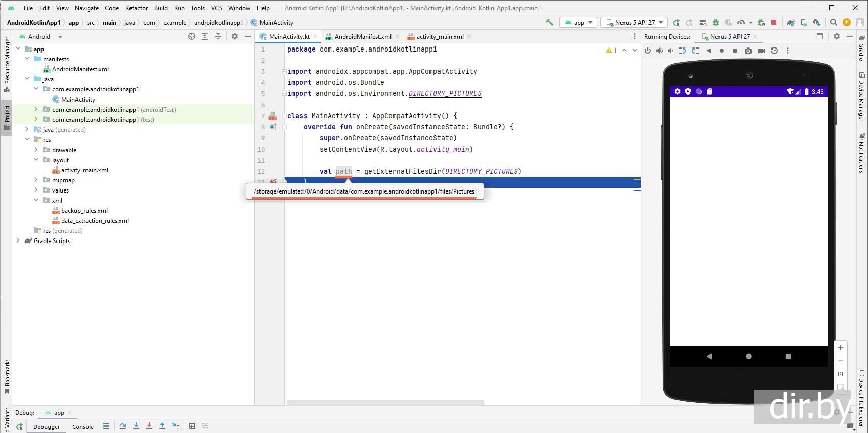Take emulator screenshot with camera icon
This screenshot has height=433, width=868.
pyautogui.click(x=748, y=51)
